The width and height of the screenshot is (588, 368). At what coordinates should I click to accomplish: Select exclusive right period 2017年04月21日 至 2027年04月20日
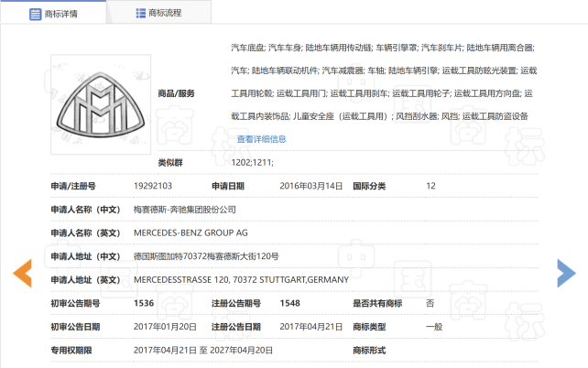tap(203, 350)
